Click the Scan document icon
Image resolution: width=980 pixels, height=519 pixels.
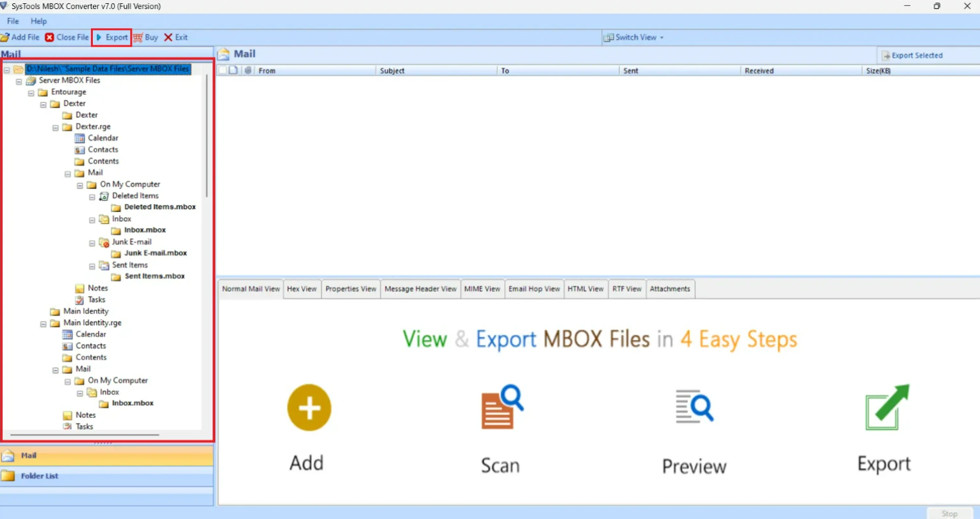click(502, 407)
